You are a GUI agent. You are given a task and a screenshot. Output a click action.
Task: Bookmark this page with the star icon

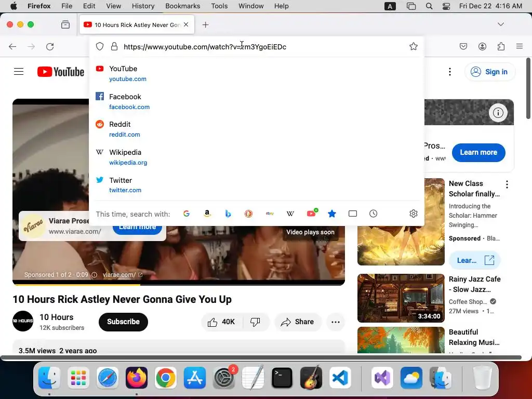click(413, 46)
